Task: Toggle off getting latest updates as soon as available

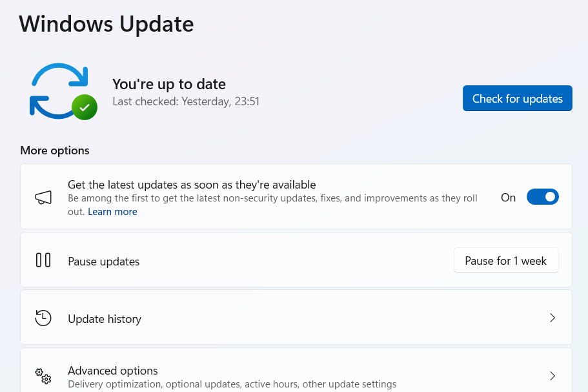Action: coord(542,197)
